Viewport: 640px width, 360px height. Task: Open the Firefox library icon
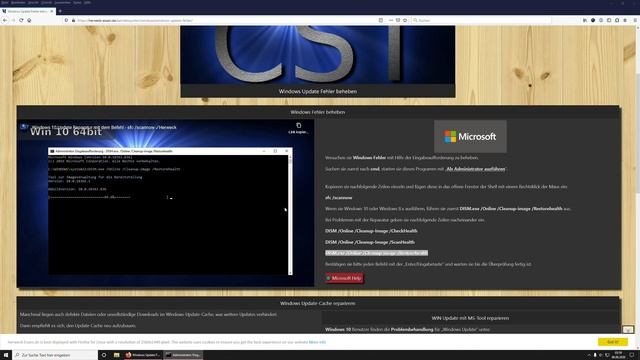[x=585, y=20]
